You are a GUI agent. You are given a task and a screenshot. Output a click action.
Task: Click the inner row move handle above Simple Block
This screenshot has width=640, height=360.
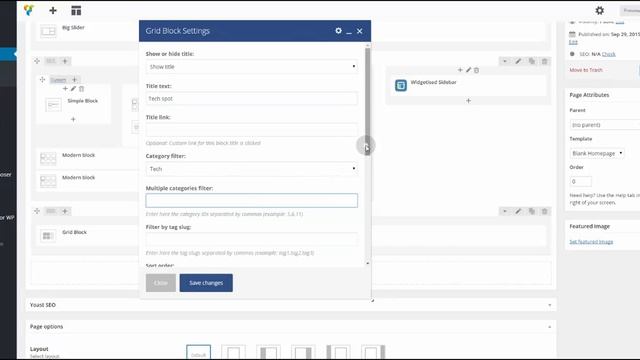coord(42,80)
